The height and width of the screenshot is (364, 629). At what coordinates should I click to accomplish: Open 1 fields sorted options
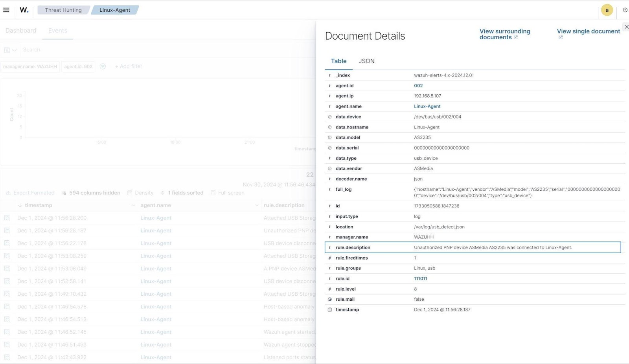(x=182, y=193)
